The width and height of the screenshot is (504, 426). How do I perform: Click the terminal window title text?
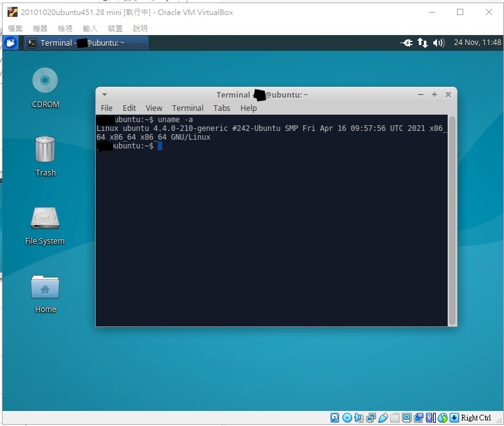[262, 95]
